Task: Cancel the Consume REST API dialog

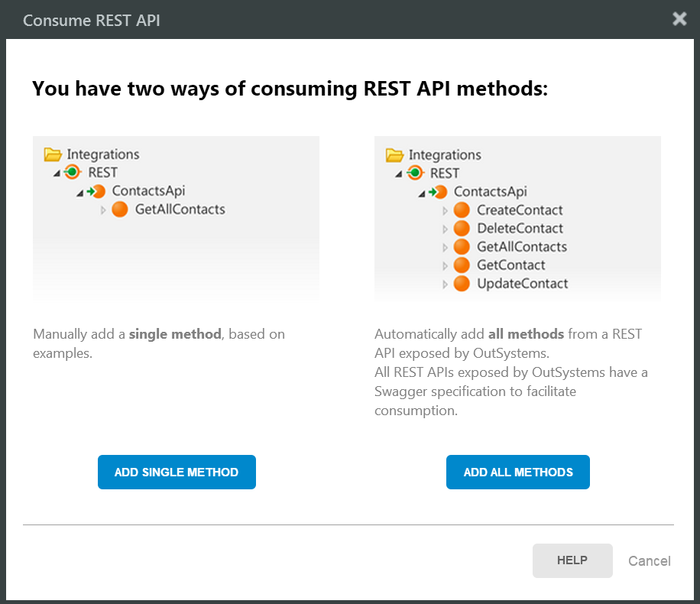Action: (x=649, y=561)
